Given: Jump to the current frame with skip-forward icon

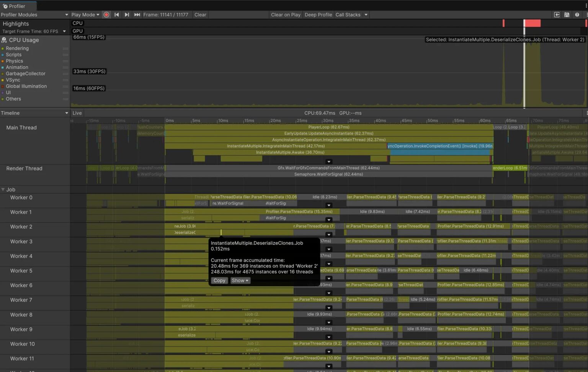Looking at the screenshot, I should [x=137, y=15].
